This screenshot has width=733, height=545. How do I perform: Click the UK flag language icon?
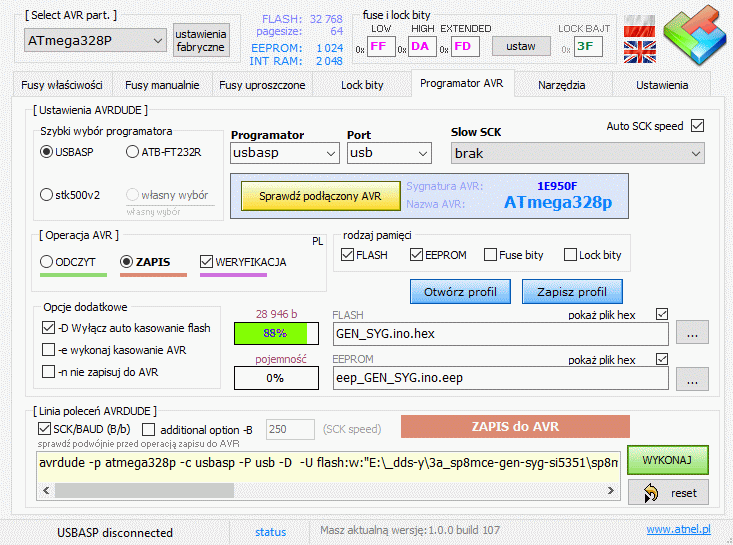(x=639, y=51)
